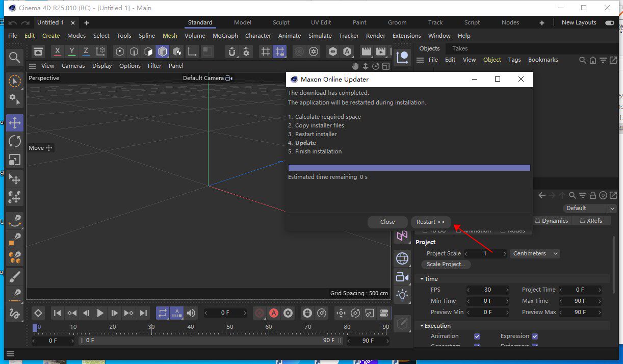
Task: Toggle timeline sound speaker icon
Action: pos(191,313)
